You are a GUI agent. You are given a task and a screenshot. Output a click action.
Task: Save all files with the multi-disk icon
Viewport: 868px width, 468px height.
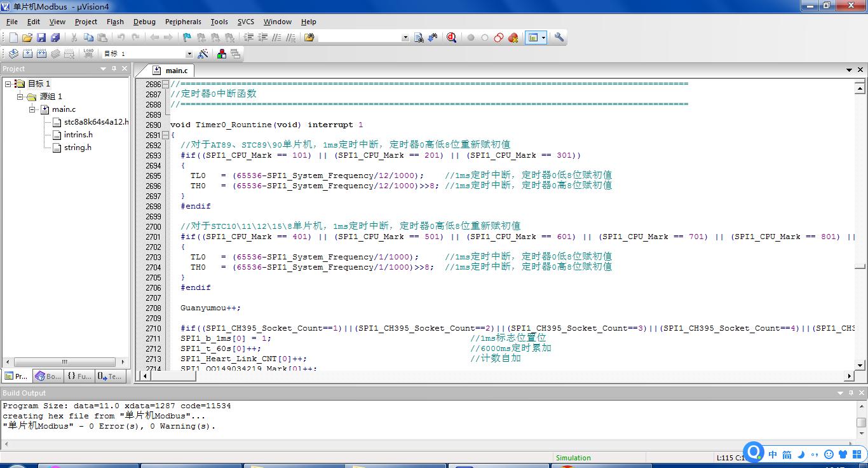[55, 38]
